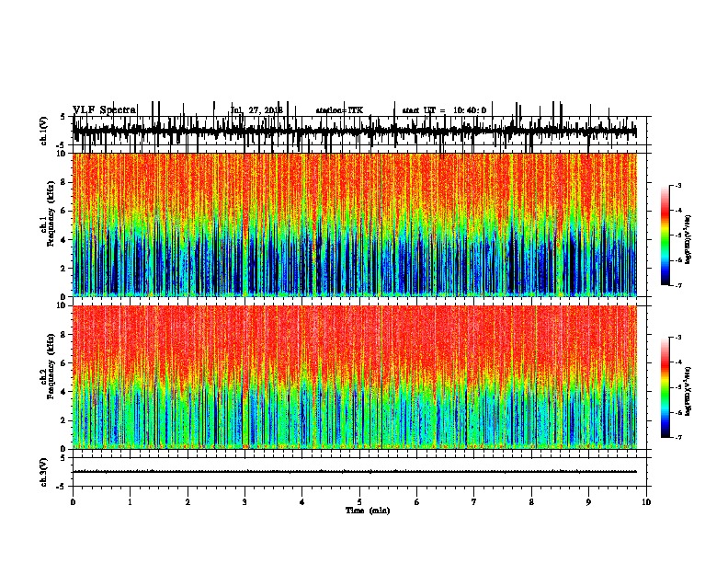Click the "-3" label on ch.1 colorbar
Screen dimensions: 728x563
pos(678,185)
